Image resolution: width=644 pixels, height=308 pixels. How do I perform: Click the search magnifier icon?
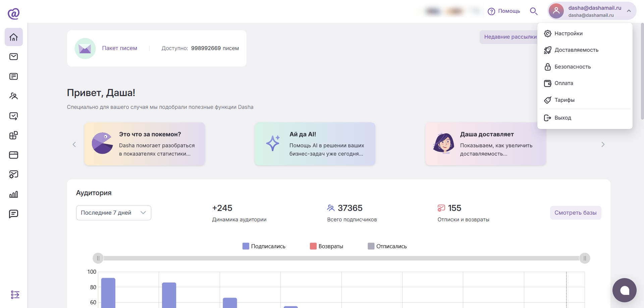[x=534, y=11]
